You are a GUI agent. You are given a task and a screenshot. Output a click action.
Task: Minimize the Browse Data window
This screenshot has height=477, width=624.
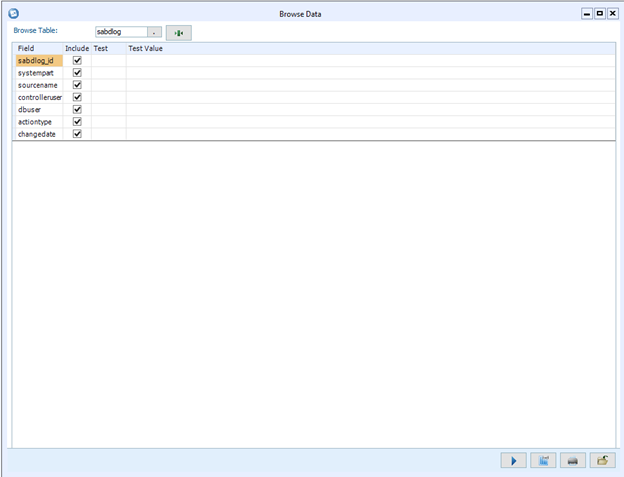[587, 14]
